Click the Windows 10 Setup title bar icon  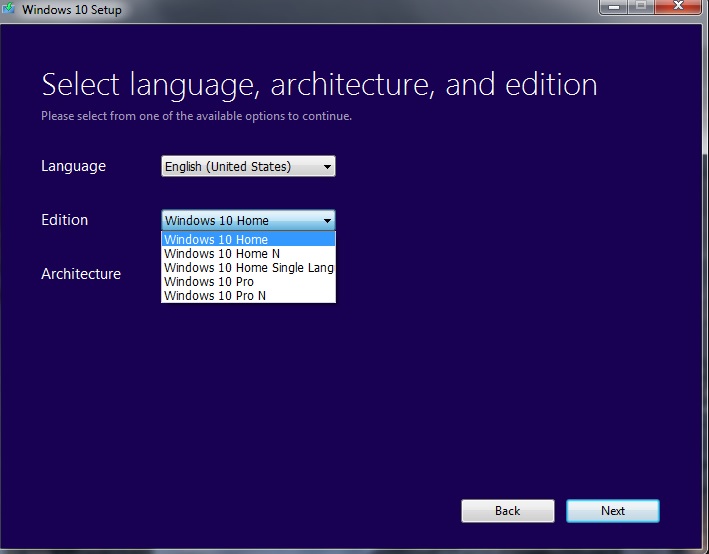(11, 10)
